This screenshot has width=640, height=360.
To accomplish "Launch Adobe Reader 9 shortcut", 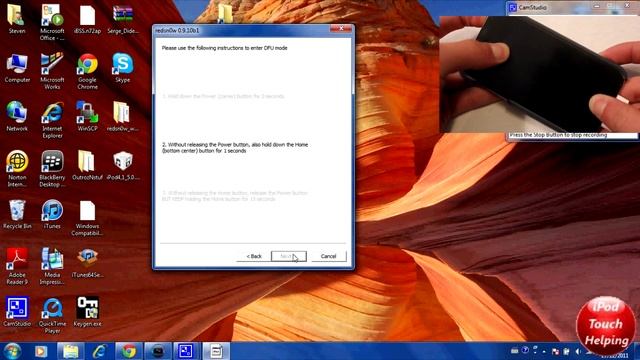I will (17, 267).
